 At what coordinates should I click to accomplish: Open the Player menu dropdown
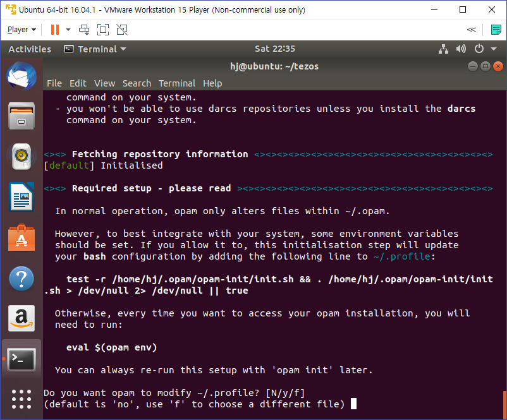21,30
